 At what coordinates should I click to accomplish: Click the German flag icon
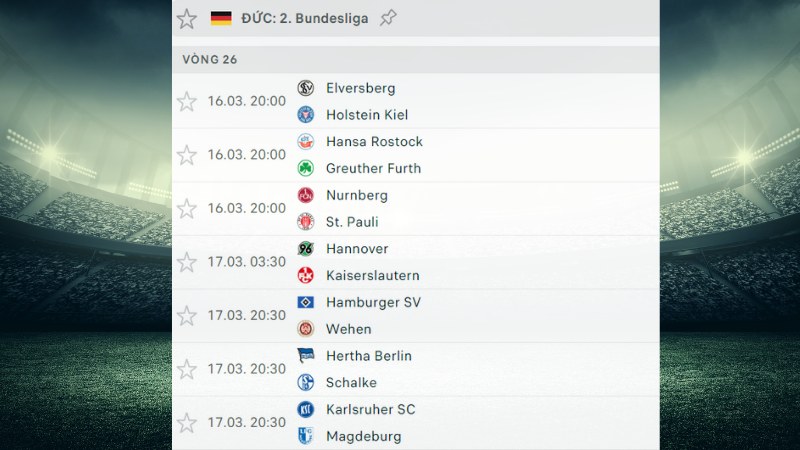[x=221, y=18]
